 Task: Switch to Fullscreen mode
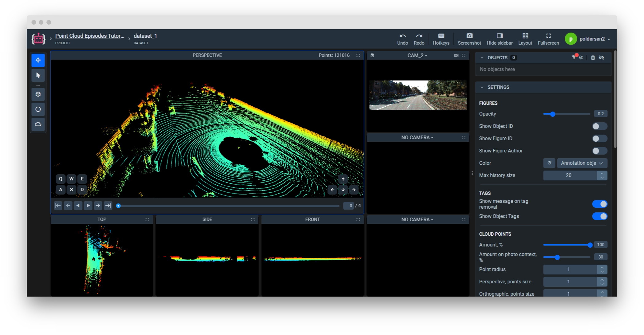pyautogui.click(x=548, y=39)
